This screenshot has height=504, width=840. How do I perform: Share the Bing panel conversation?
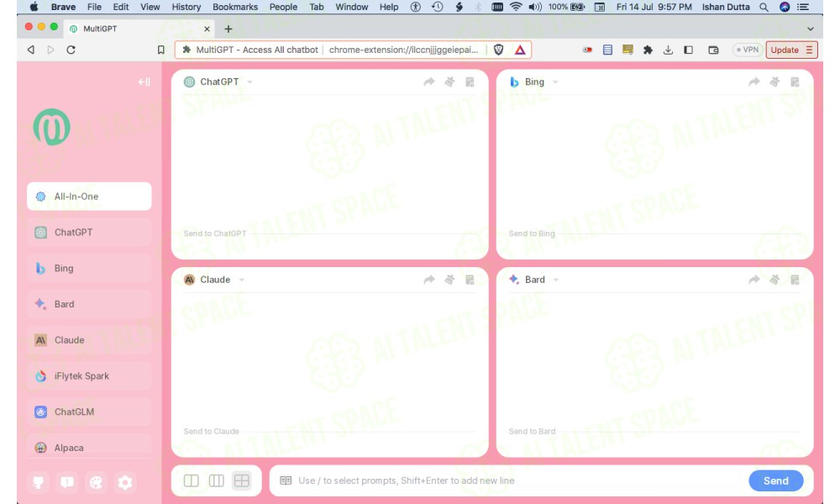[x=754, y=82]
